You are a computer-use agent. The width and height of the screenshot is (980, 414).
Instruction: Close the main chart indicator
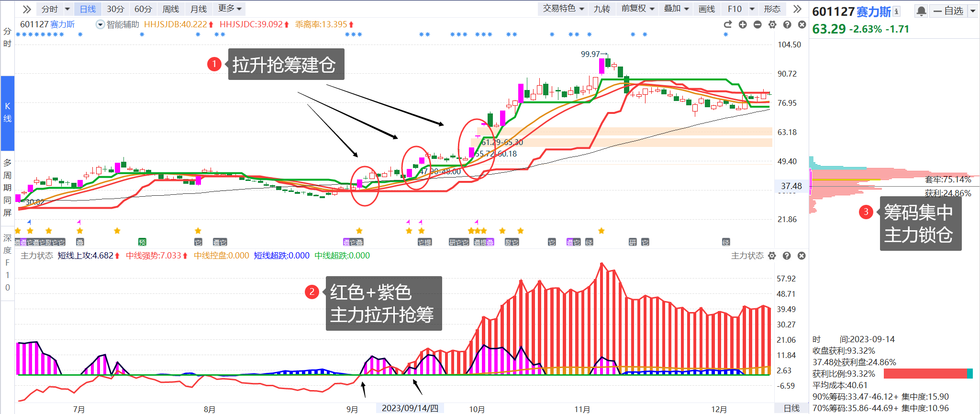coord(802,24)
